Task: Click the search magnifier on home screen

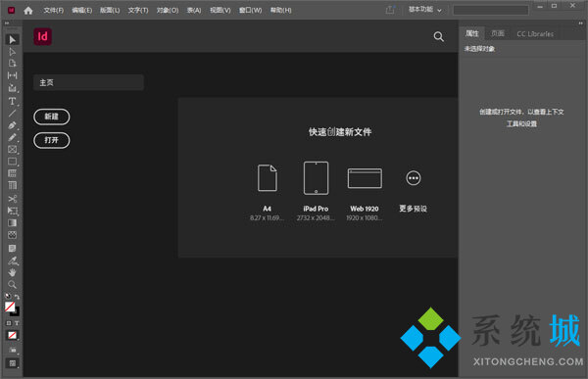Action: [x=438, y=36]
